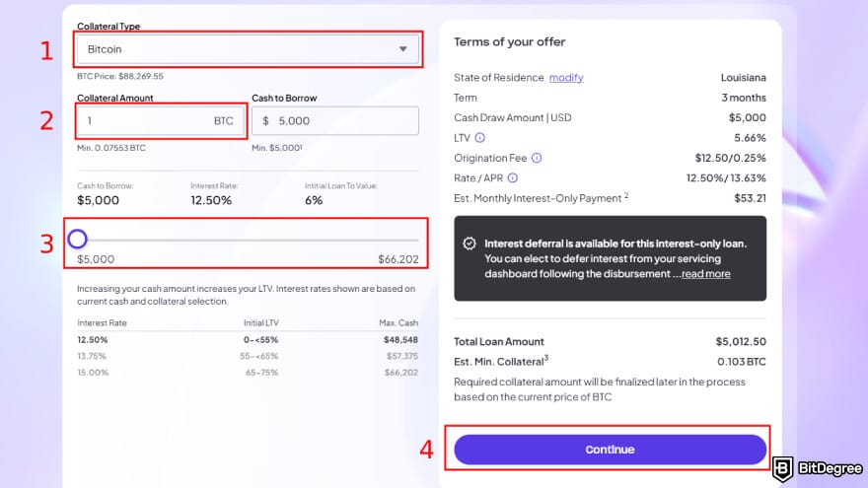Select the 12.50% interest rate tier row
Image resolution: width=868 pixels, height=488 pixels.
[247, 339]
